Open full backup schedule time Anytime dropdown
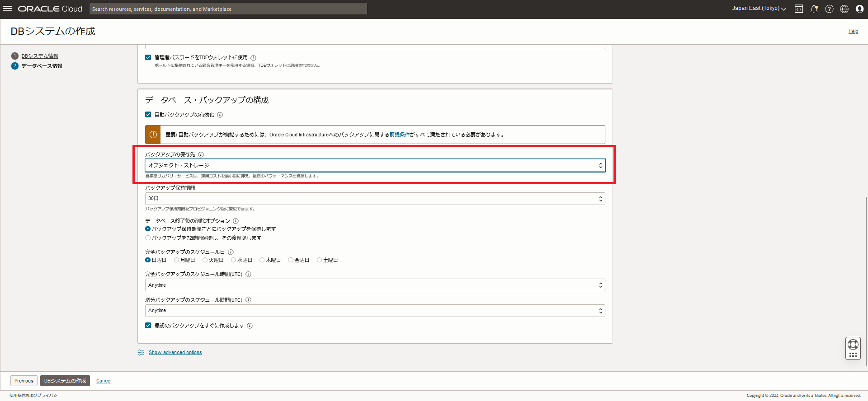This screenshot has height=401, width=868. pos(375,285)
